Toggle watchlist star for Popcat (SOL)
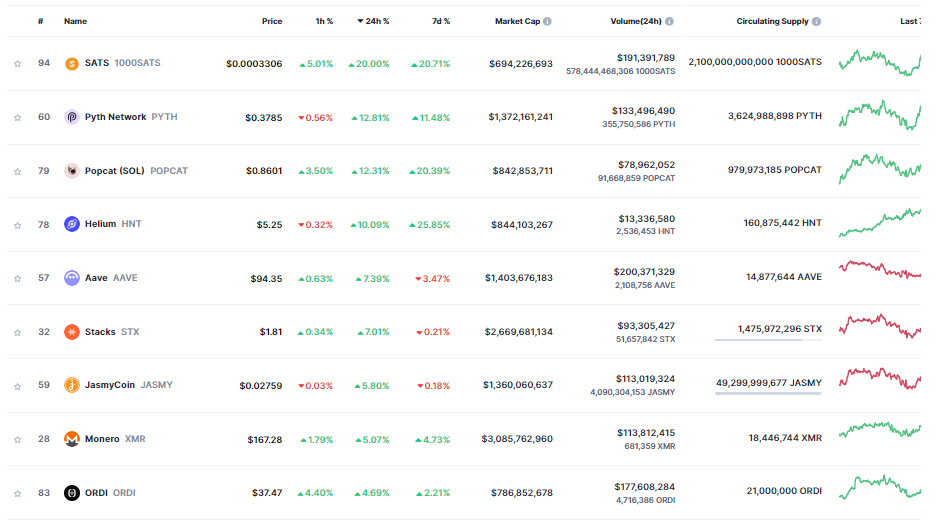The height and width of the screenshot is (520, 948). click(x=18, y=171)
